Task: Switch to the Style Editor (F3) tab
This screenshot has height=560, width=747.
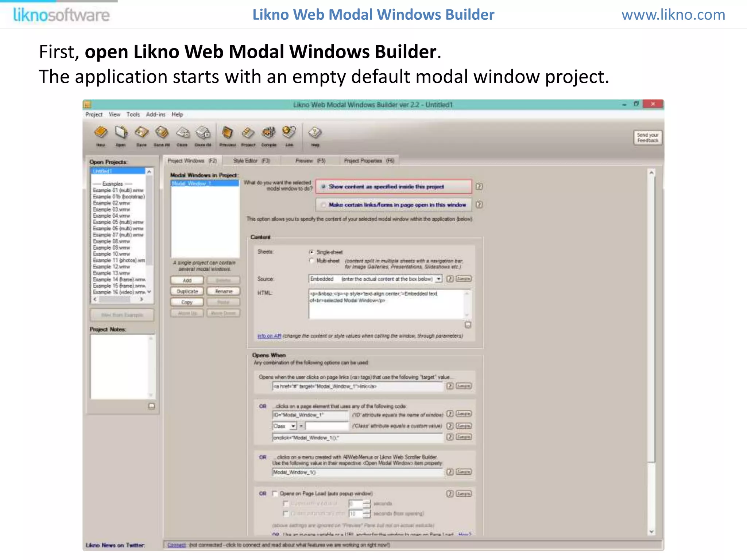Action: coord(252,161)
